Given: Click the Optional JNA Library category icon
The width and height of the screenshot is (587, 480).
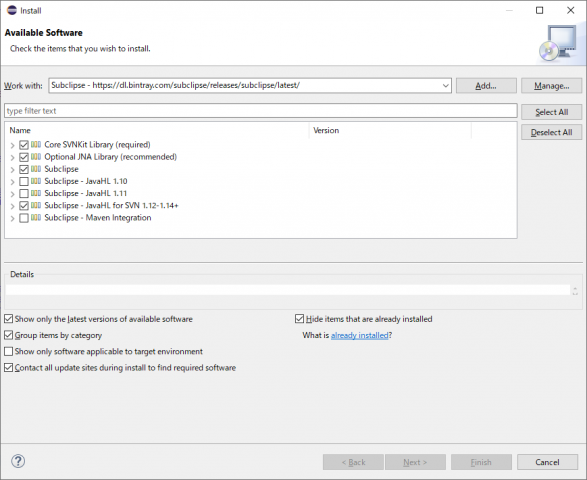Looking at the screenshot, I should coord(36,157).
